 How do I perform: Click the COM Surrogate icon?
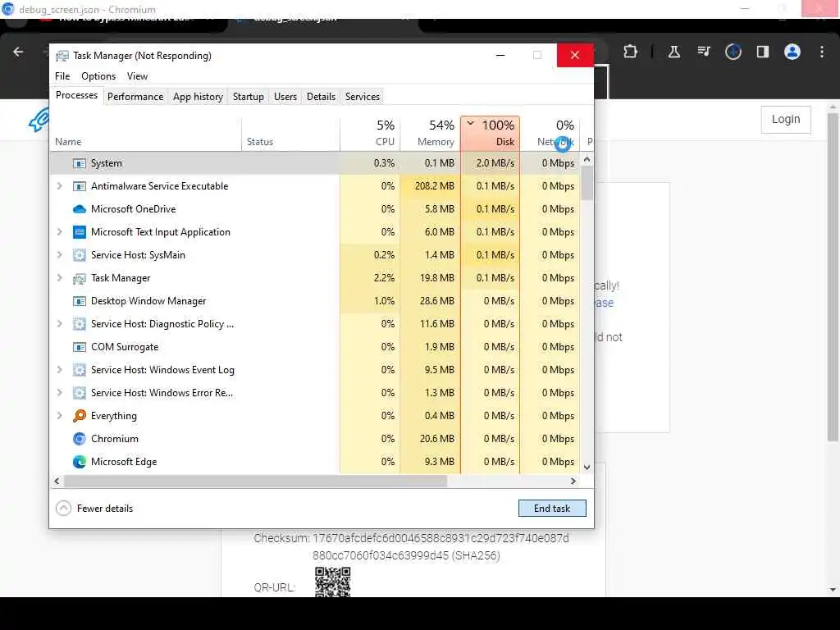[x=80, y=347]
